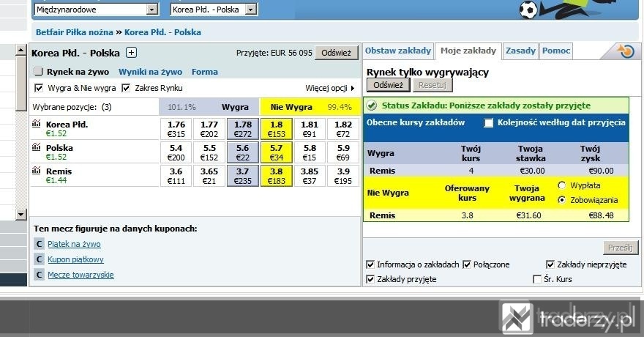The image size is (644, 337).
Task: Open Piątek na żywo coupon link
Action: point(74,244)
